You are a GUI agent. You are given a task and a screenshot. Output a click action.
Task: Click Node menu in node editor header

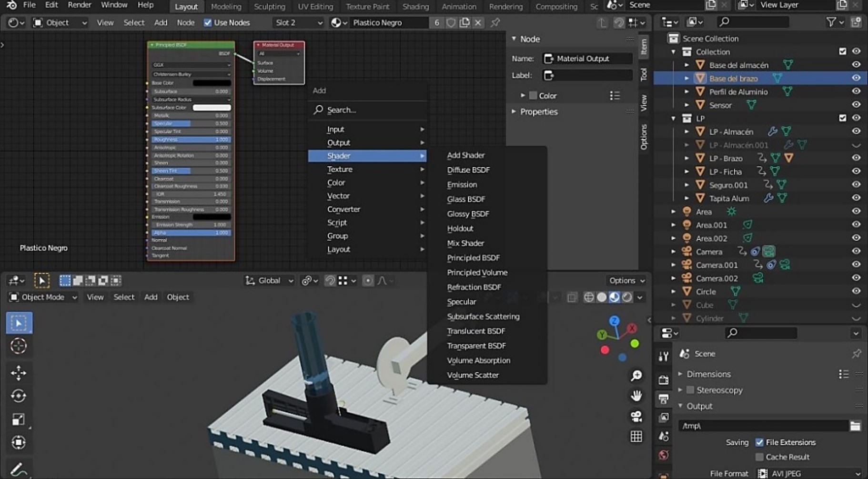185,22
